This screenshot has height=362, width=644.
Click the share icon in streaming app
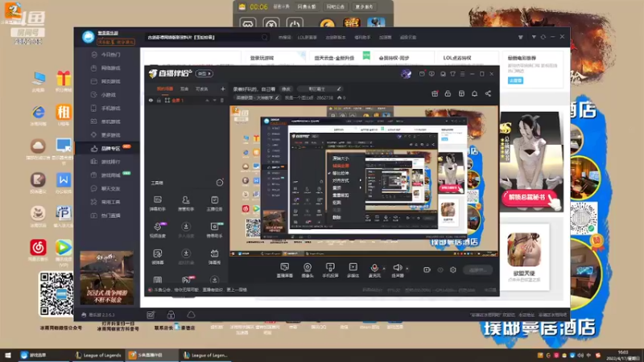point(488,93)
